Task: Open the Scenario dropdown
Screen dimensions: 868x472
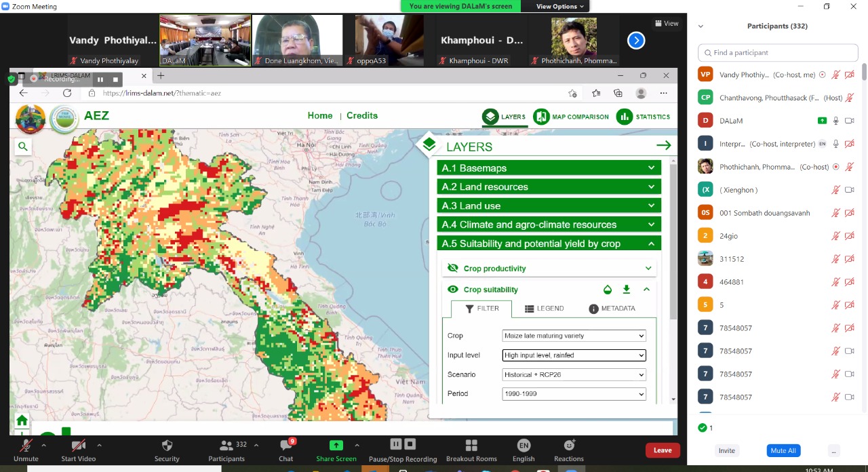Action: click(574, 374)
